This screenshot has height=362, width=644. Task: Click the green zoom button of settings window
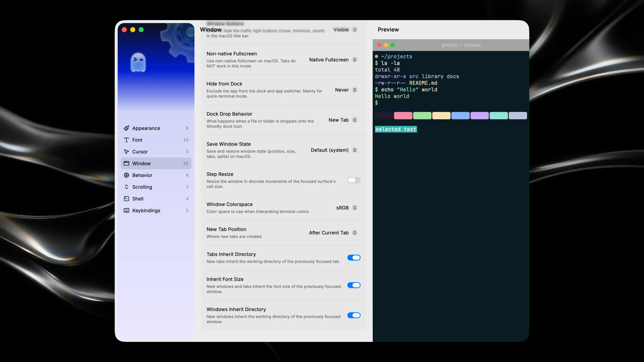(141, 30)
